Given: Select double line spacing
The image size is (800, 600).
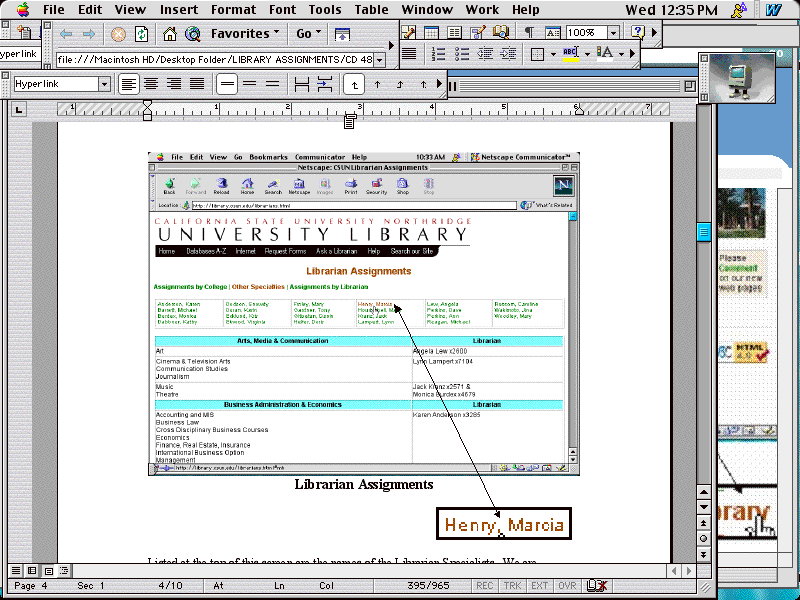Looking at the screenshot, I should (272, 84).
